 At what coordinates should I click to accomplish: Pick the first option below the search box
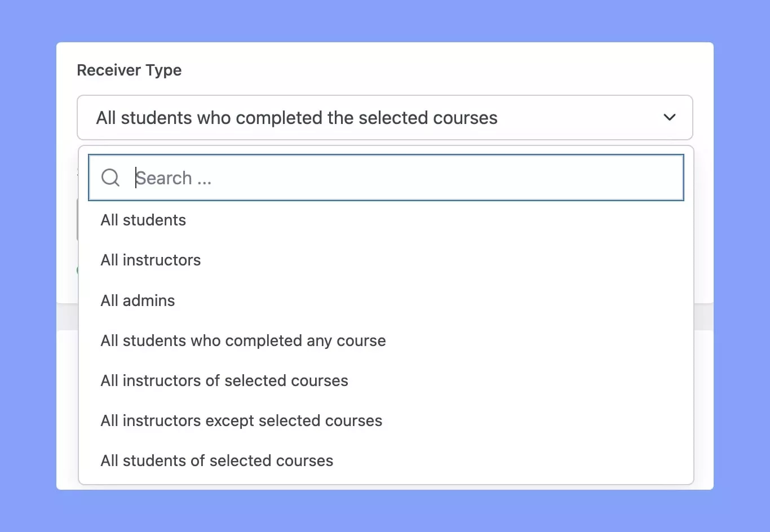coord(143,220)
